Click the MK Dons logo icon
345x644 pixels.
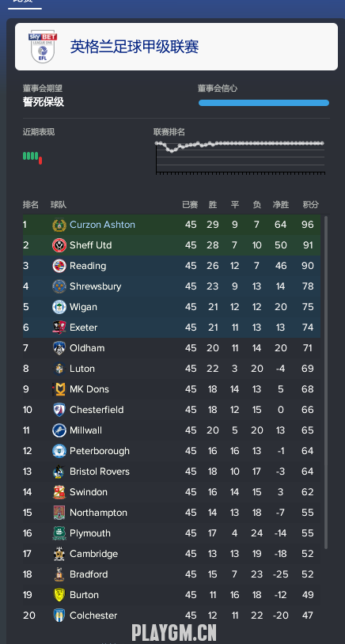59,389
